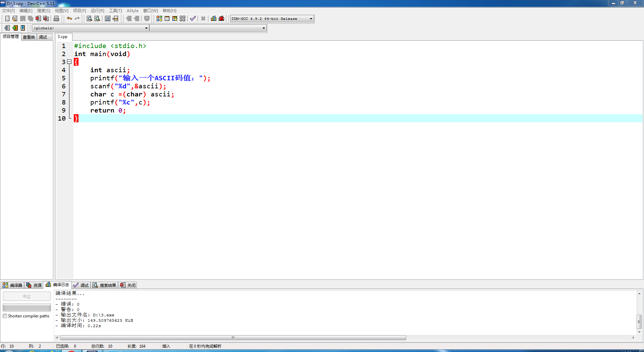Open the Find dialog from the toolbar
The width and height of the screenshot is (644, 352).
click(x=90, y=18)
